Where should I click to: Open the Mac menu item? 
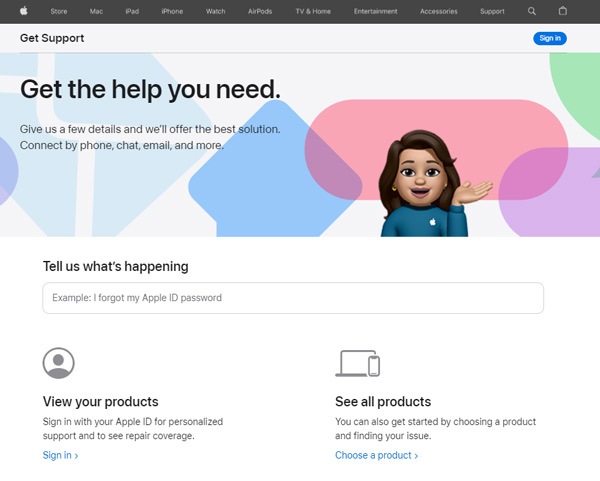(96, 11)
